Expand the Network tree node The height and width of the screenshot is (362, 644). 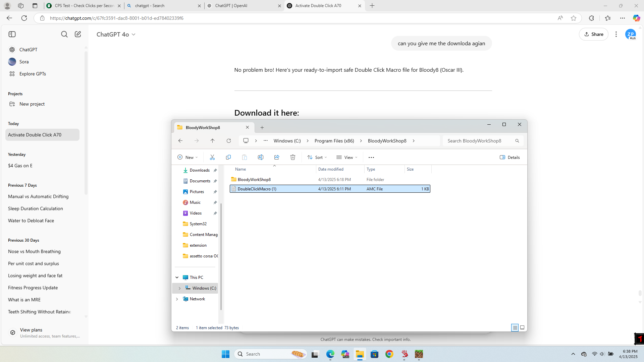(177, 299)
